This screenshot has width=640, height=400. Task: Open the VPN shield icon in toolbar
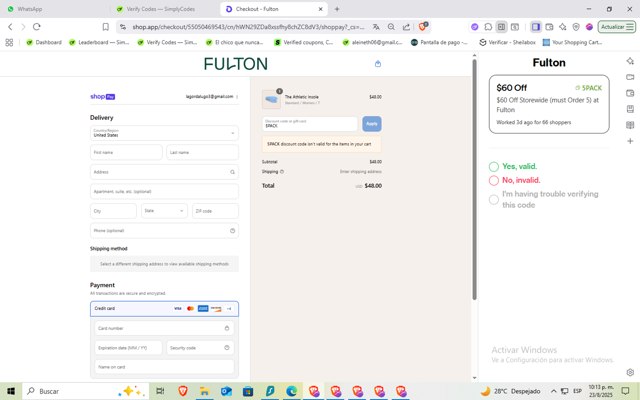(x=576, y=27)
